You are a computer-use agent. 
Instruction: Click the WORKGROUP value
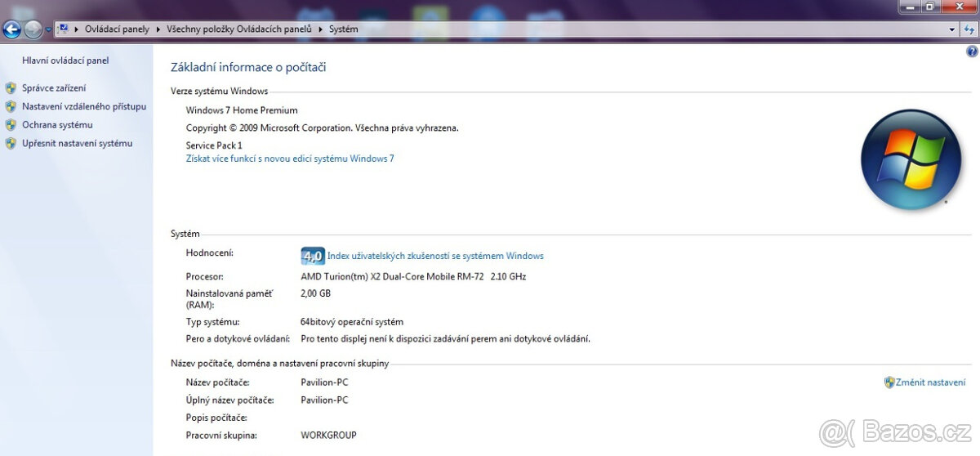coord(328,436)
